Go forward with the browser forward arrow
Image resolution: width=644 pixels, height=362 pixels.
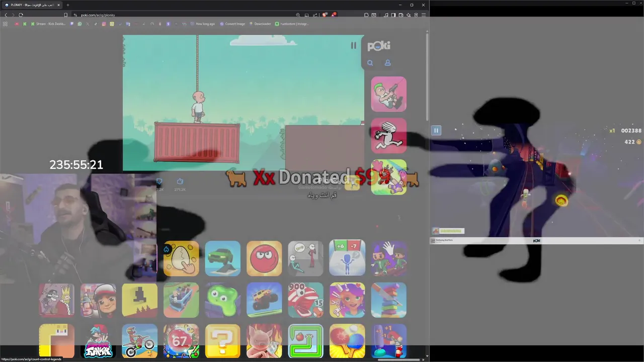13,15
